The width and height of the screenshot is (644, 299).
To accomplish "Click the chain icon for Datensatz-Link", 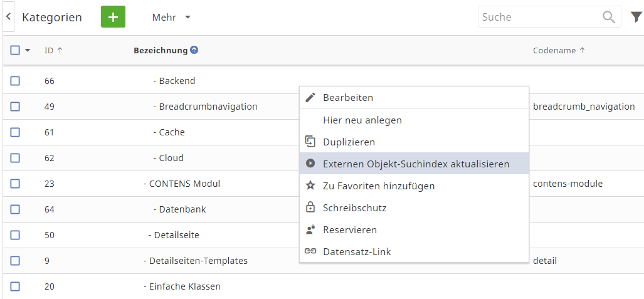I will (x=310, y=251).
